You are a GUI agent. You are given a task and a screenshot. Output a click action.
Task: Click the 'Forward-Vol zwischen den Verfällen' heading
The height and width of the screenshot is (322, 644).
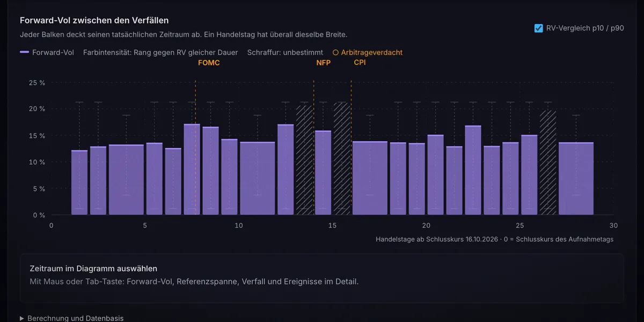point(94,20)
